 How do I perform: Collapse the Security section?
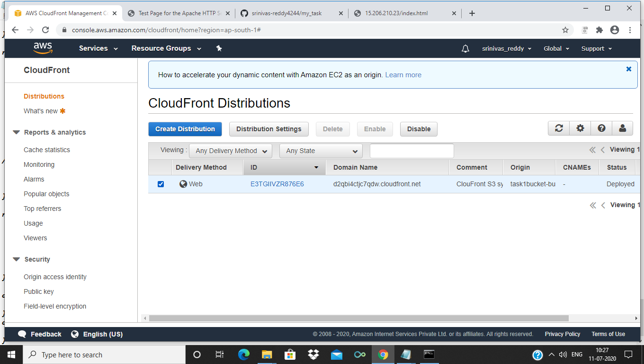[x=16, y=259]
